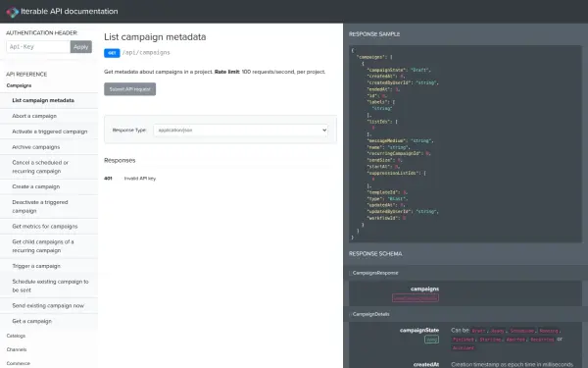Click the Responses heading

pyautogui.click(x=120, y=160)
